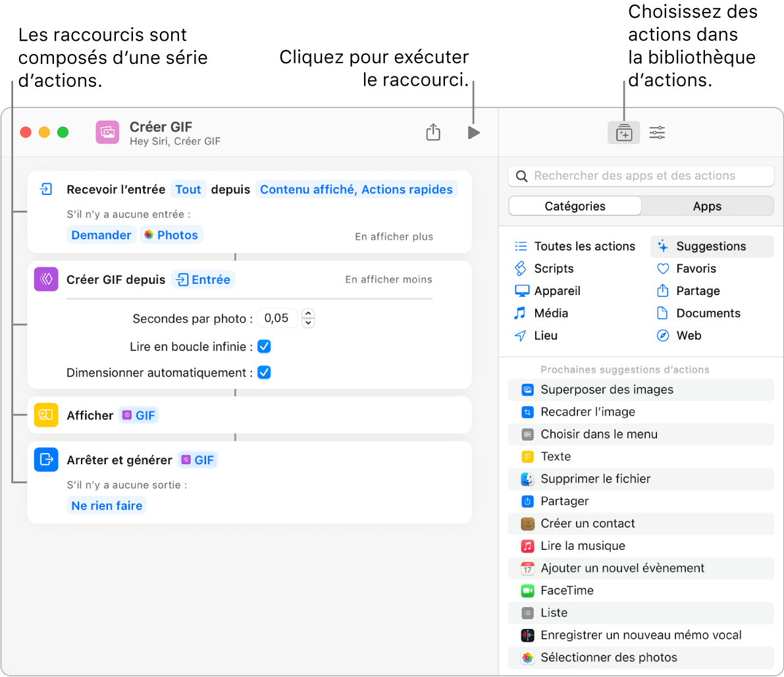This screenshot has width=784, height=677.
Task: Select the Suggestions category
Action: coord(712,246)
